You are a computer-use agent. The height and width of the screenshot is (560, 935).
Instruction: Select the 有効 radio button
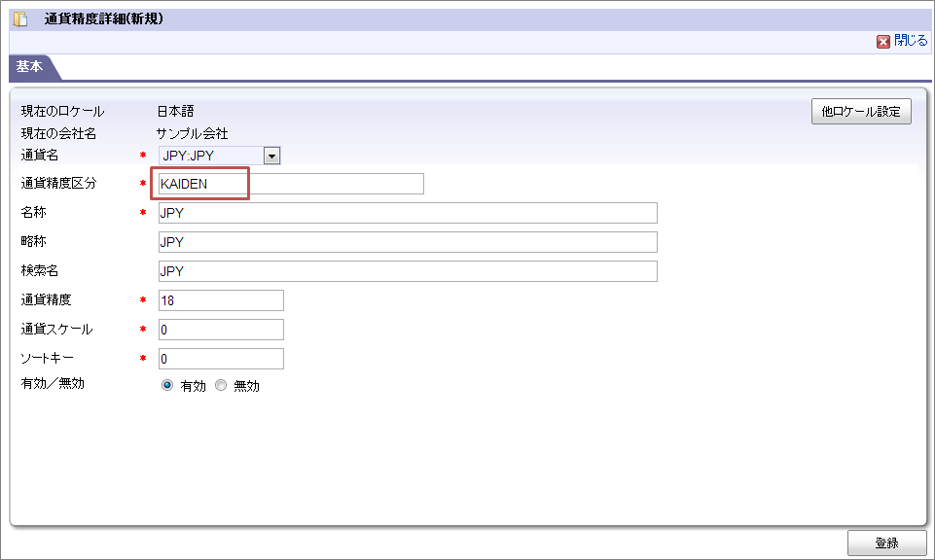coord(167,385)
